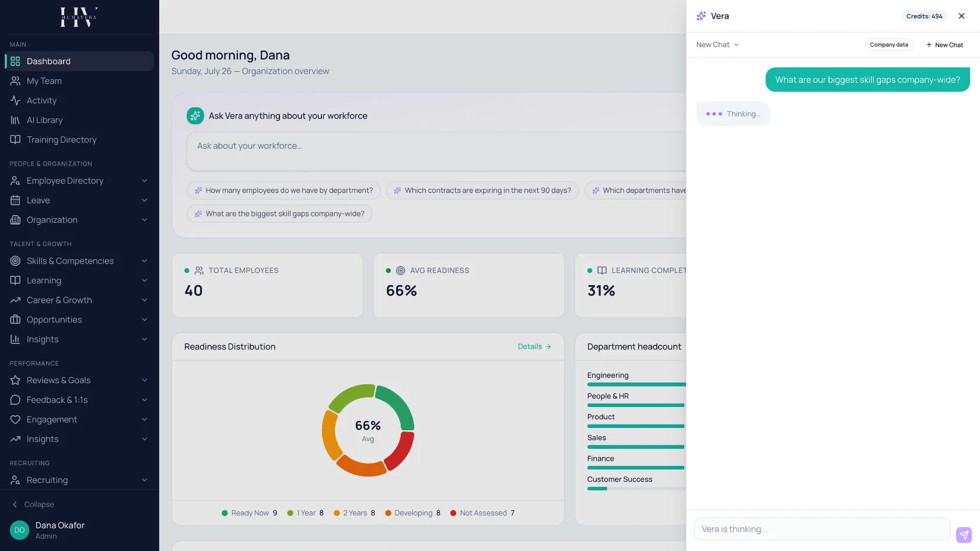This screenshot has height=551, width=980.
Task: Click the Customer Success headcount bar
Action: [636, 489]
